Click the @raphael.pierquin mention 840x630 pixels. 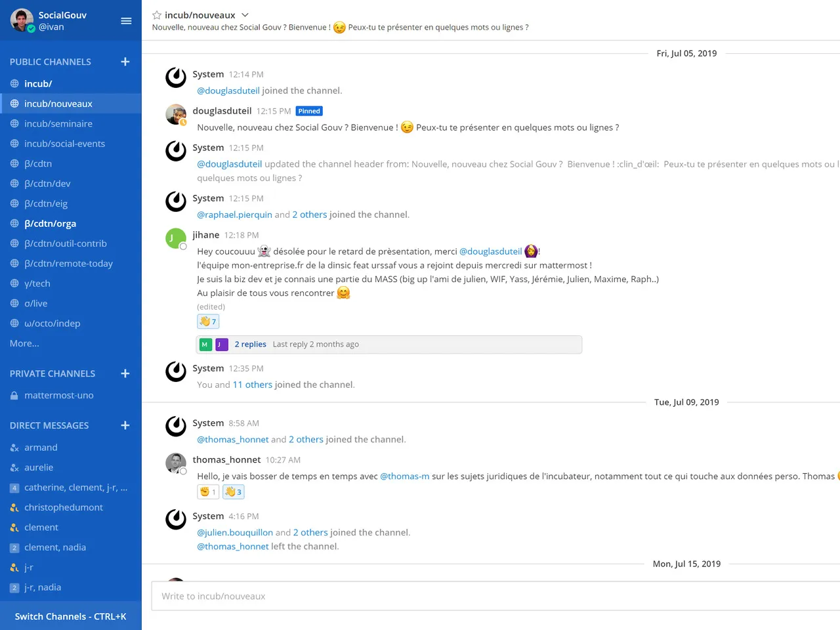pos(234,215)
